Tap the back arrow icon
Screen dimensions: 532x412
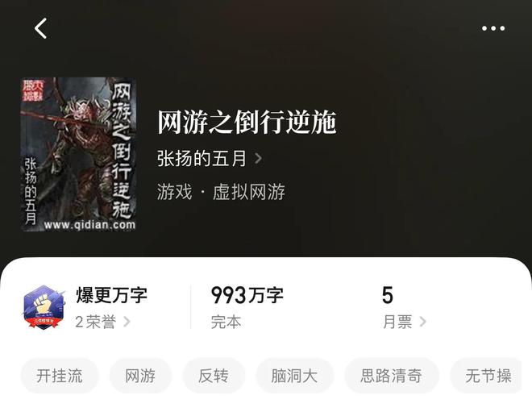click(40, 28)
